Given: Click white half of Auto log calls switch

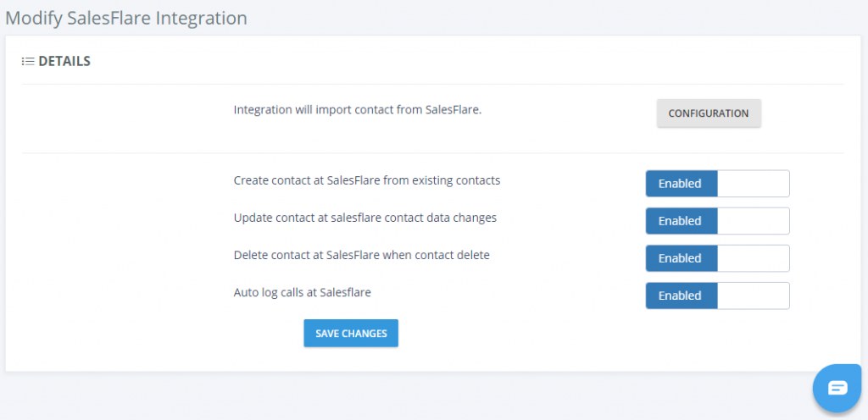Looking at the screenshot, I should [754, 296].
